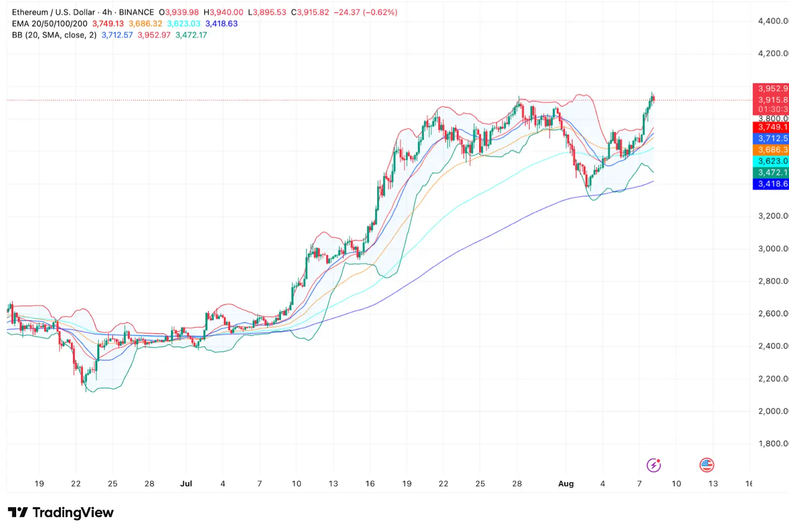Viewport: 789px width, 532px height.
Task: Click the EMA 50 value 3,686.32
Action: click(145, 24)
